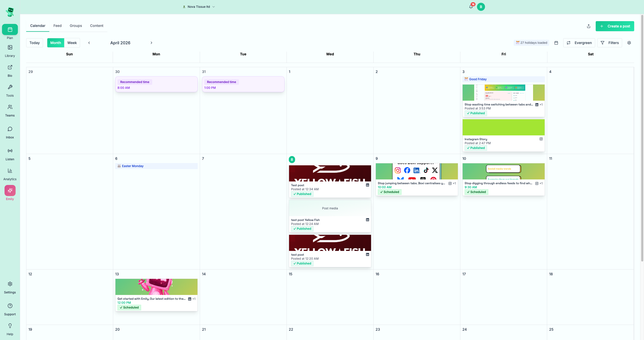Open calendar settings gear icon
This screenshot has width=644, height=340.
click(x=629, y=43)
